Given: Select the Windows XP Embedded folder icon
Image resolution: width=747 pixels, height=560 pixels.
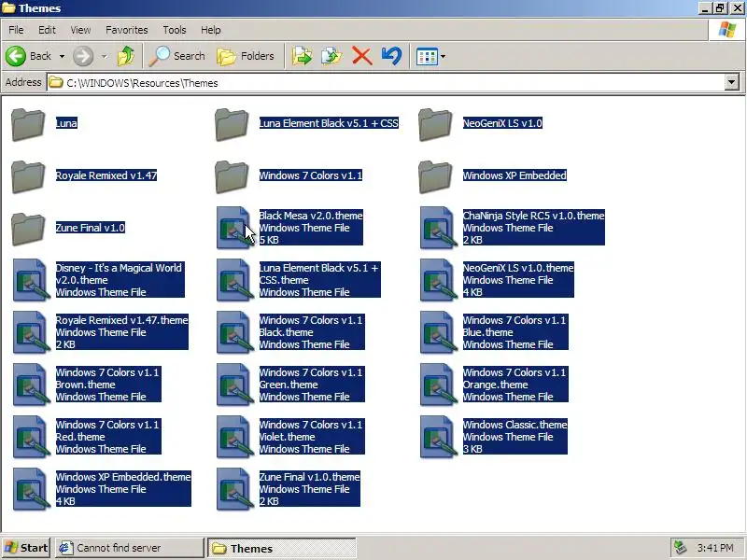Looking at the screenshot, I should coord(435,176).
